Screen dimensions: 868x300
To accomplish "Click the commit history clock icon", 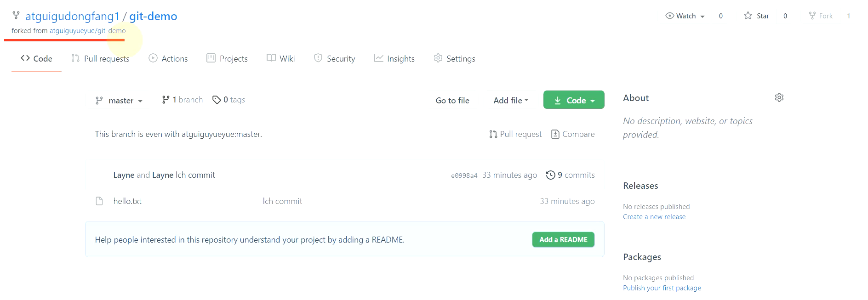I will (550, 175).
